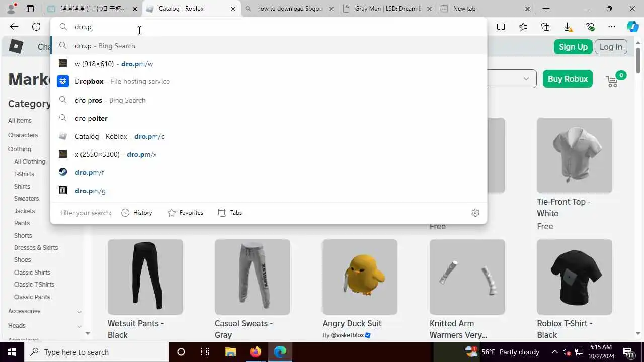The height and width of the screenshot is (362, 644).
Task: Switch to Gray Man LSD Dream tab
Action: (x=388, y=9)
